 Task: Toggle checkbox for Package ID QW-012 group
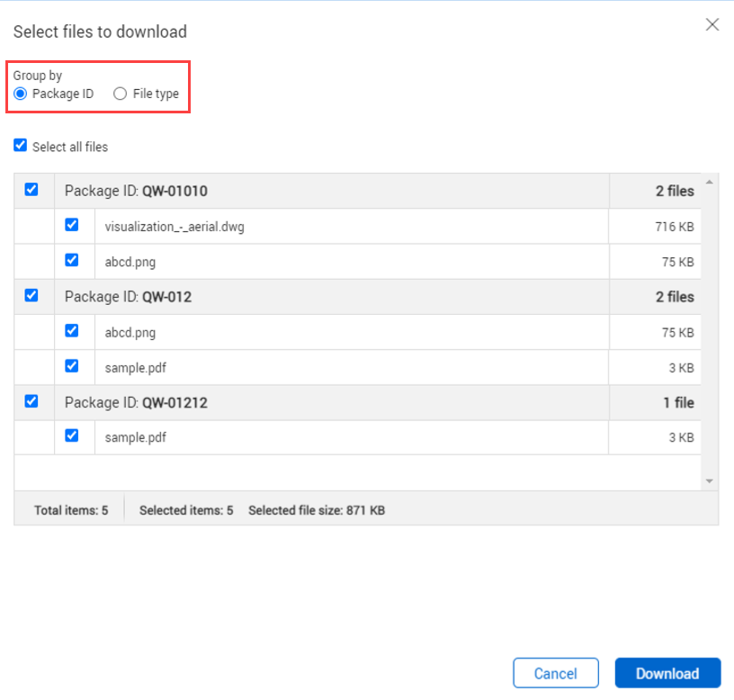31,295
